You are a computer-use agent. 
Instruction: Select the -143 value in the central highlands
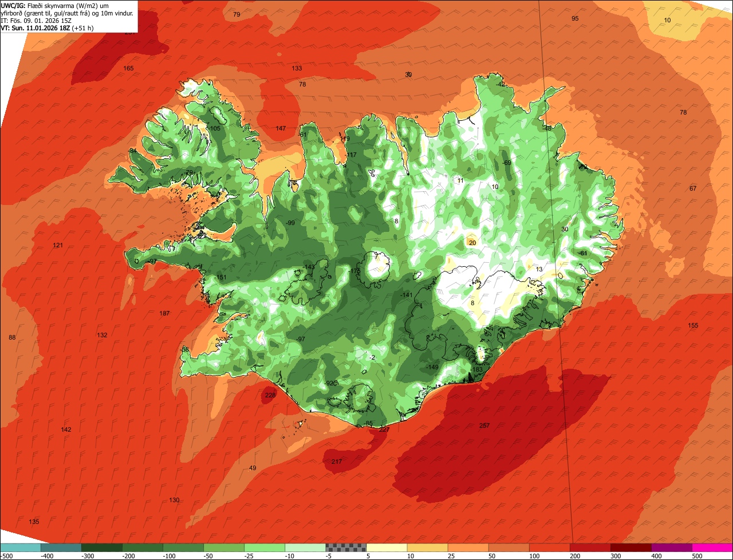click(309, 267)
